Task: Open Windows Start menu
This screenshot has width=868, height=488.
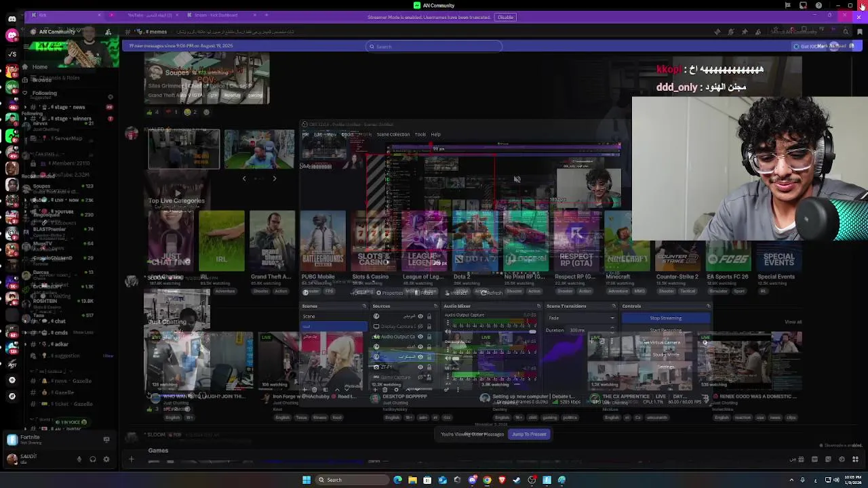Action: pyautogui.click(x=307, y=480)
